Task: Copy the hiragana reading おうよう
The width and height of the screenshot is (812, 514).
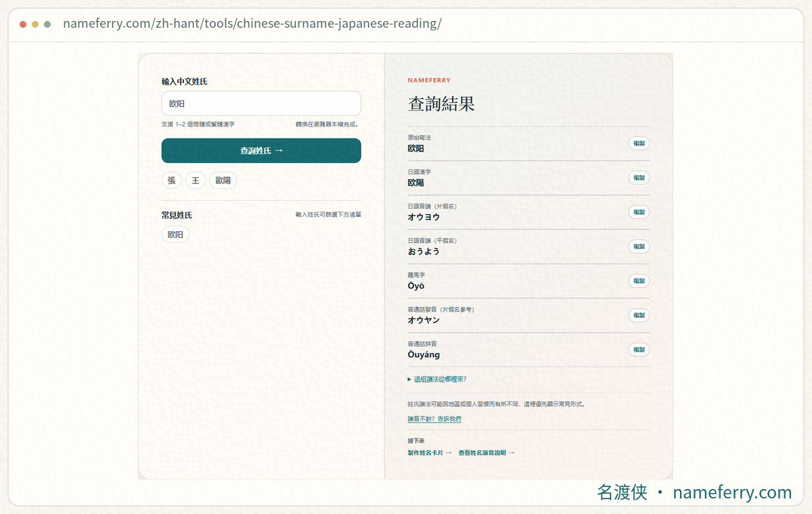Action: tap(639, 247)
